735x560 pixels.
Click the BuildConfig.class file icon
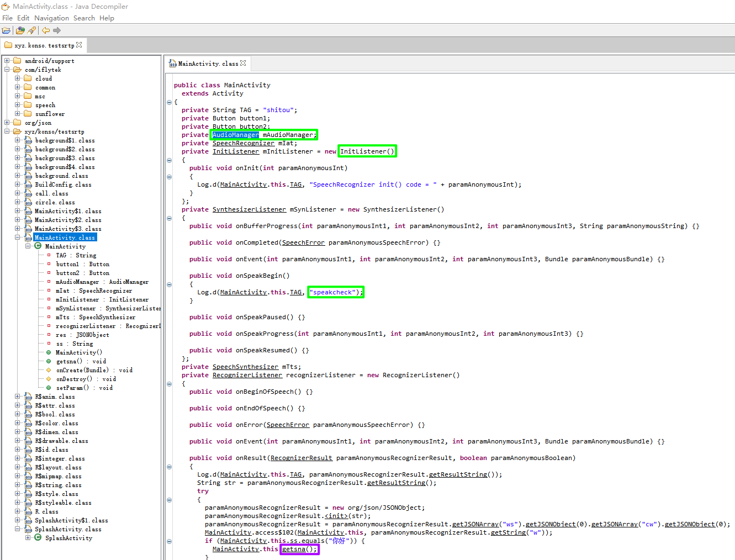coord(28,184)
